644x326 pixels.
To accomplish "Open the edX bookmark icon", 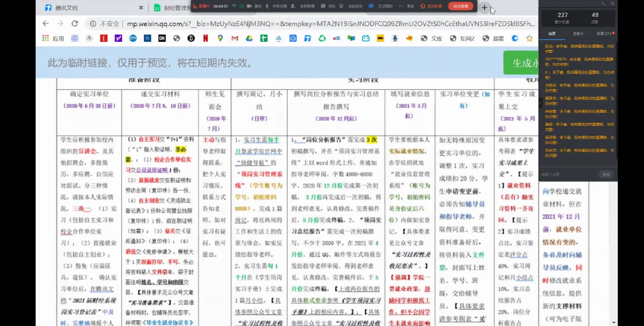I will (x=337, y=38).
